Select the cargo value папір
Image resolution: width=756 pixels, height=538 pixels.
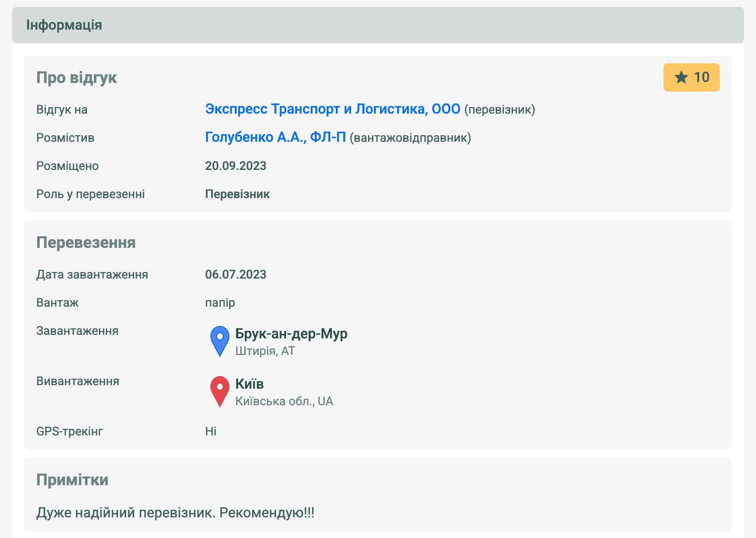220,303
